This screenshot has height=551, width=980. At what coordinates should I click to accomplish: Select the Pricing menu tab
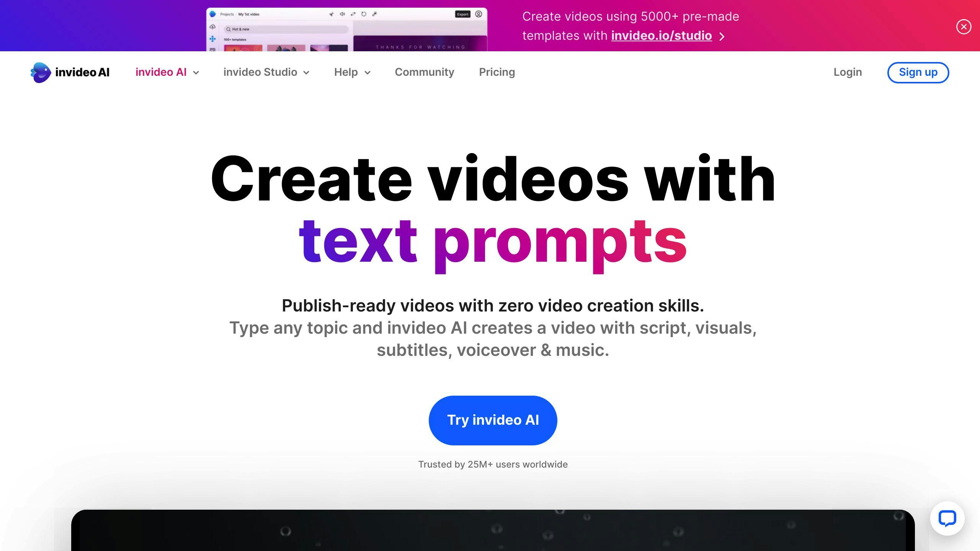tap(497, 72)
